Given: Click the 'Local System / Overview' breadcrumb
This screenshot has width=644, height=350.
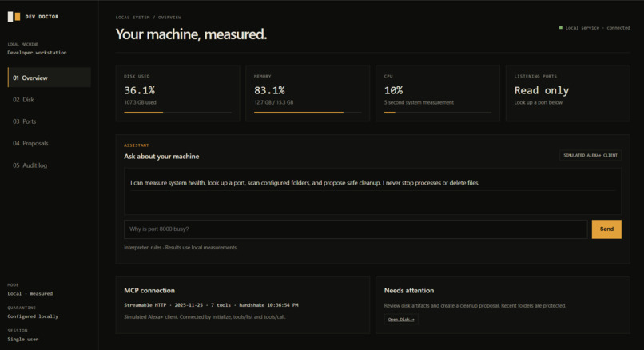Looking at the screenshot, I should click(x=149, y=18).
